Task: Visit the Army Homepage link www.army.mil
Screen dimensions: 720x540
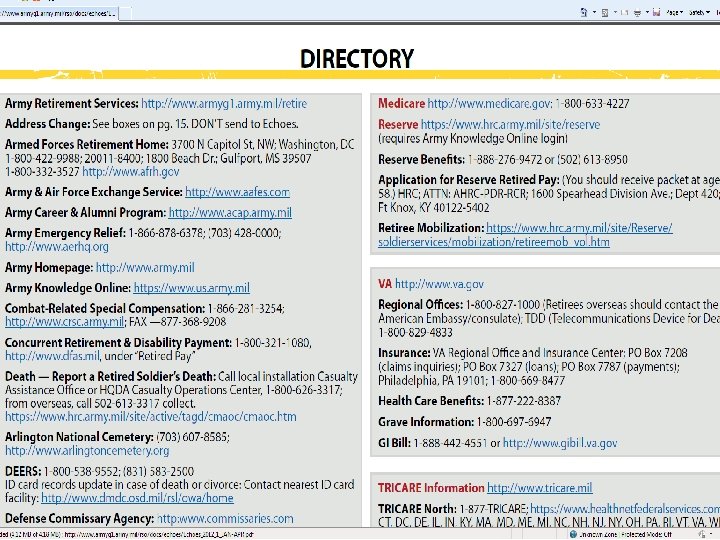Action: pos(145,267)
